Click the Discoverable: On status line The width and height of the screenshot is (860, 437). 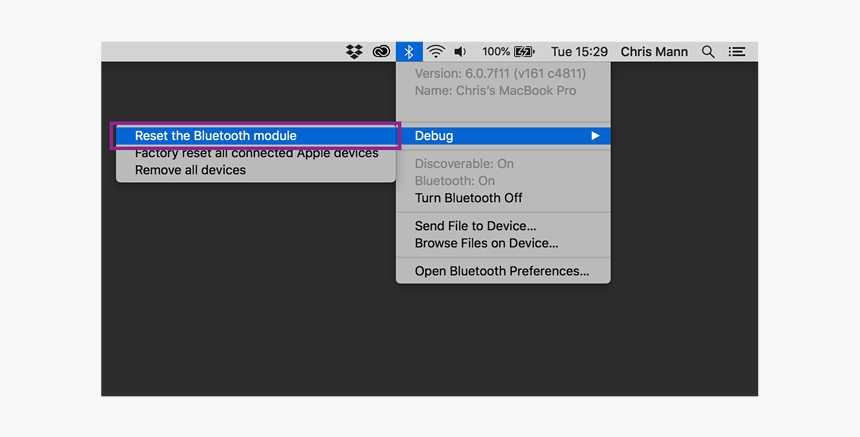pos(464,164)
